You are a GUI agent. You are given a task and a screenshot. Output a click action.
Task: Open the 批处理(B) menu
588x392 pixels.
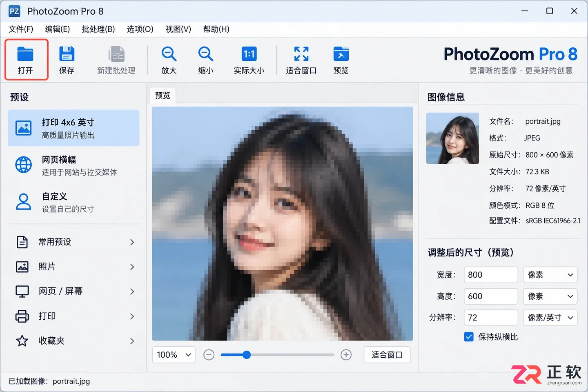coord(98,29)
